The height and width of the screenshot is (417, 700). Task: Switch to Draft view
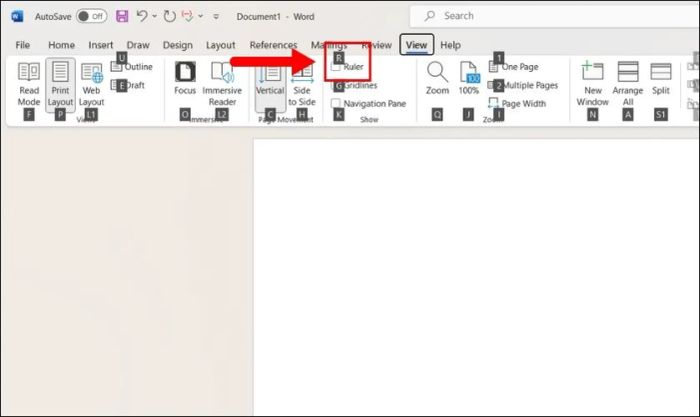(128, 85)
